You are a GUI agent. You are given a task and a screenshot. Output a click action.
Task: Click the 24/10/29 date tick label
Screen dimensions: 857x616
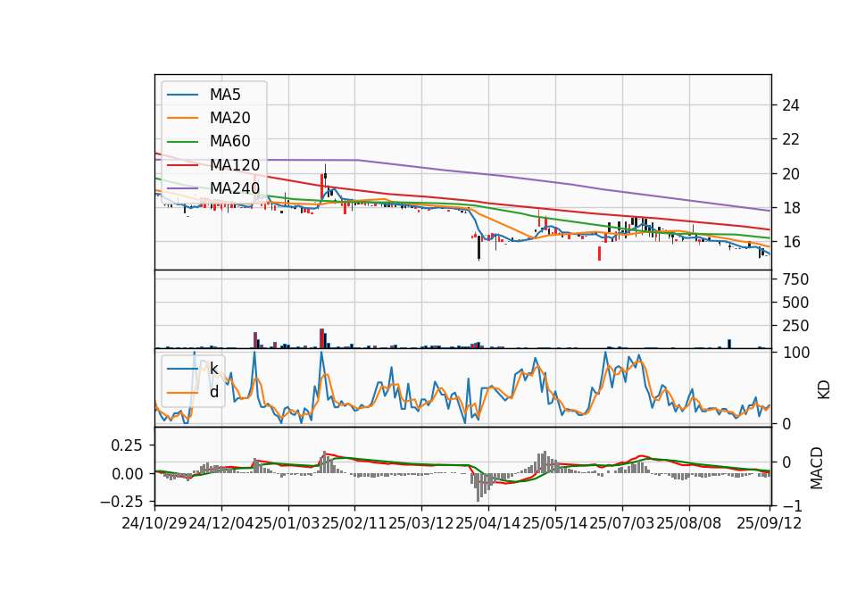[x=154, y=523]
